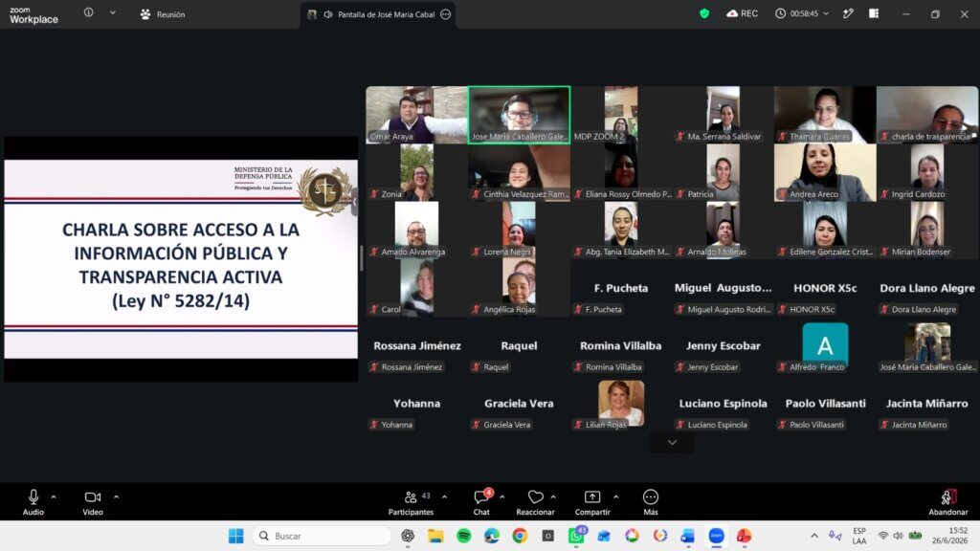This screenshot has height=551, width=980.
Task: Click the Windows Start button
Action: [236, 536]
